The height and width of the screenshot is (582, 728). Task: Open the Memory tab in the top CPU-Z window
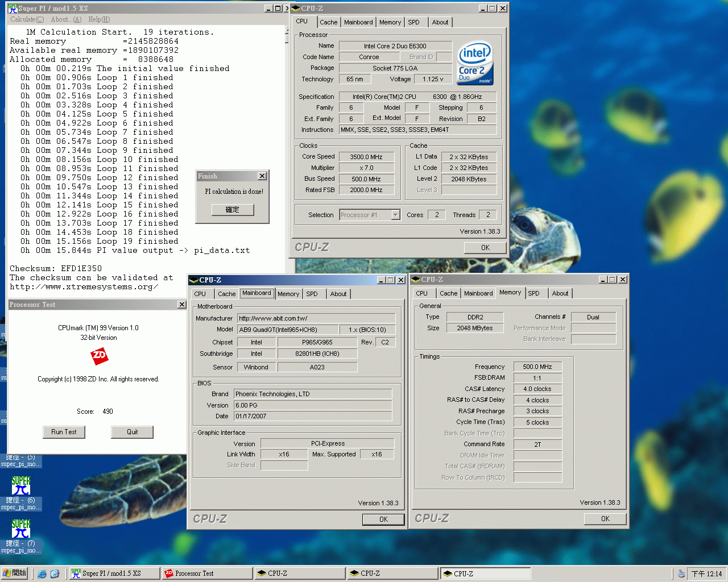[390, 22]
